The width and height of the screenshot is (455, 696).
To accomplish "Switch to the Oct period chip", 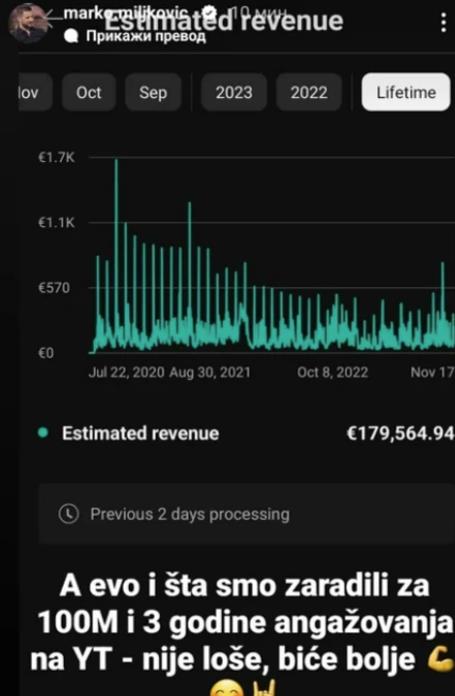I will [89, 92].
